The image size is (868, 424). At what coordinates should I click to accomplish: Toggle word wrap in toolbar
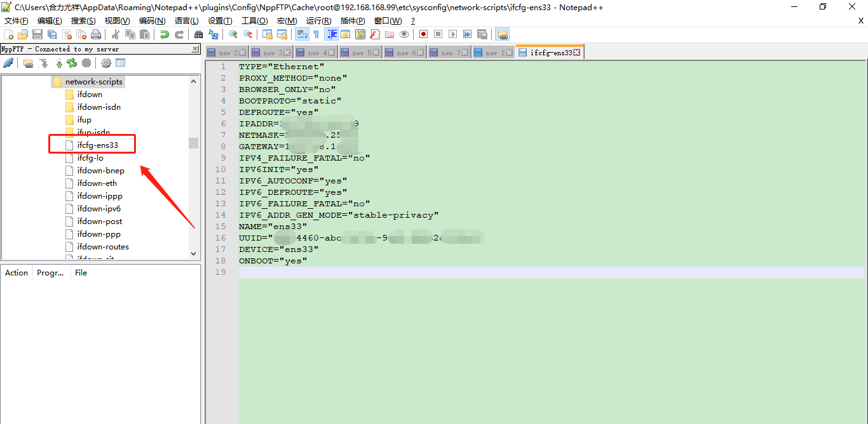point(302,34)
